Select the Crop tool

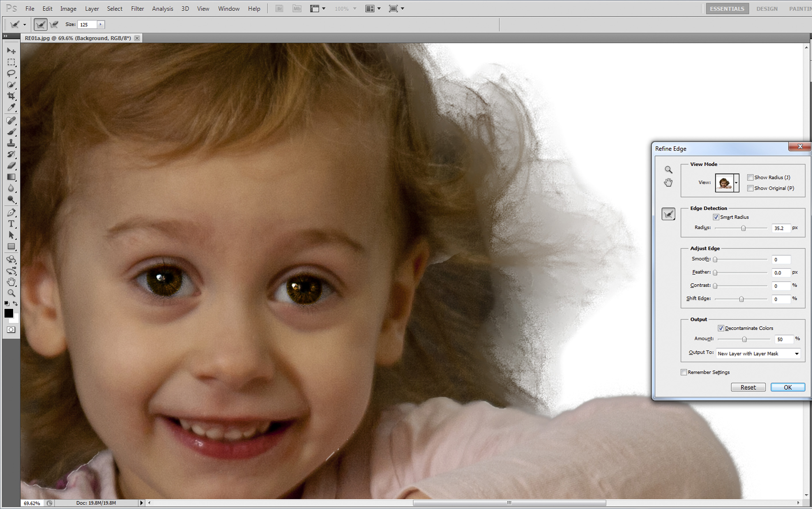coord(12,96)
